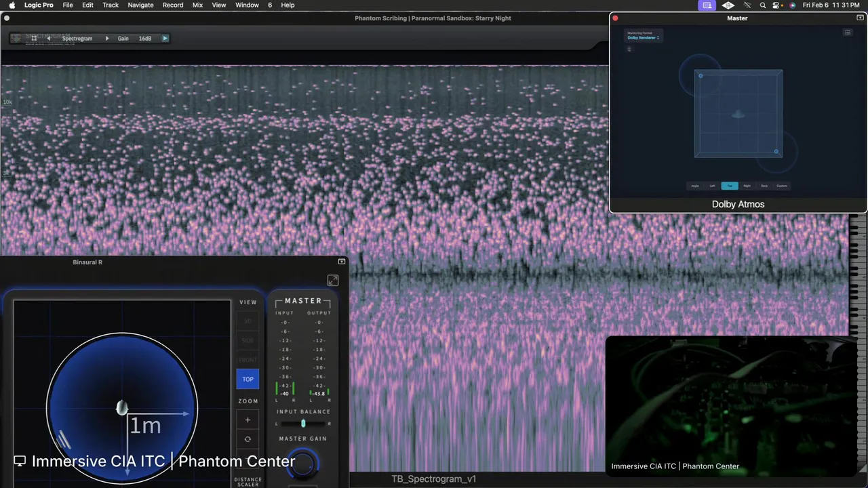Click the Phantom Scribing window title
This screenshot has width=868, height=488.
tap(433, 18)
